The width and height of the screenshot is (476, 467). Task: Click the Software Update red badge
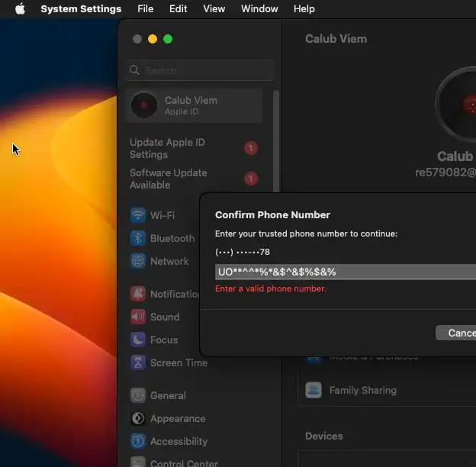coord(251,179)
